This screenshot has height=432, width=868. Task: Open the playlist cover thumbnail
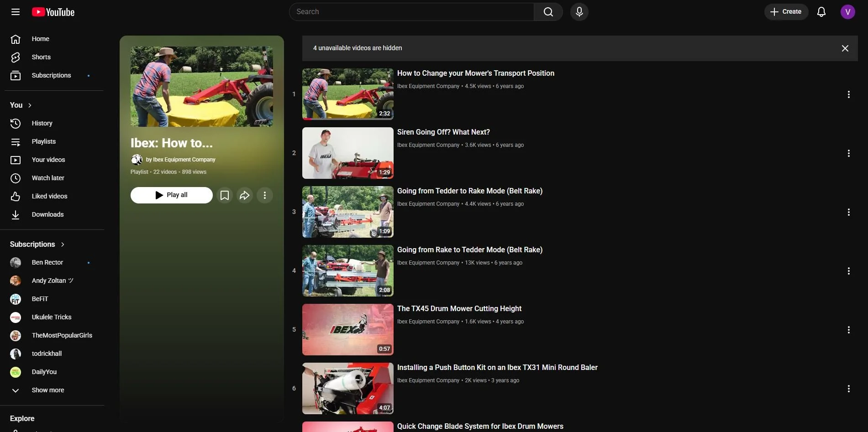pyautogui.click(x=202, y=87)
